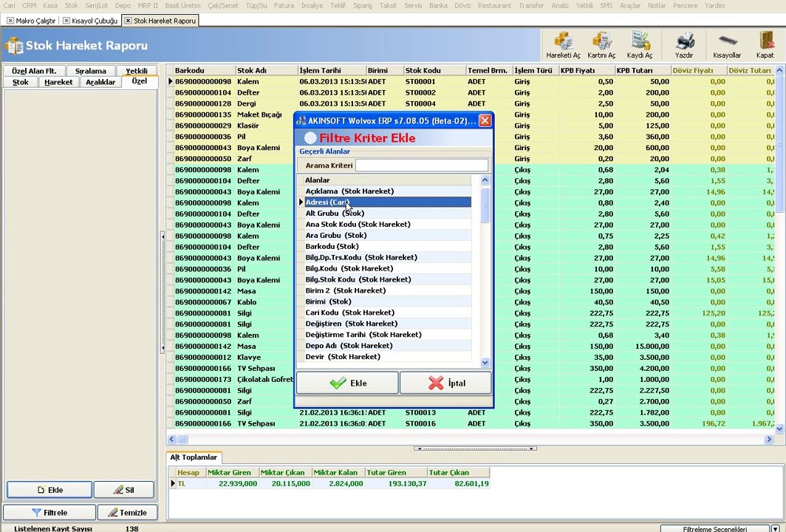Screen dimensions: 786x532
Task: Click the Temizle button
Action: pyautogui.click(x=127, y=513)
